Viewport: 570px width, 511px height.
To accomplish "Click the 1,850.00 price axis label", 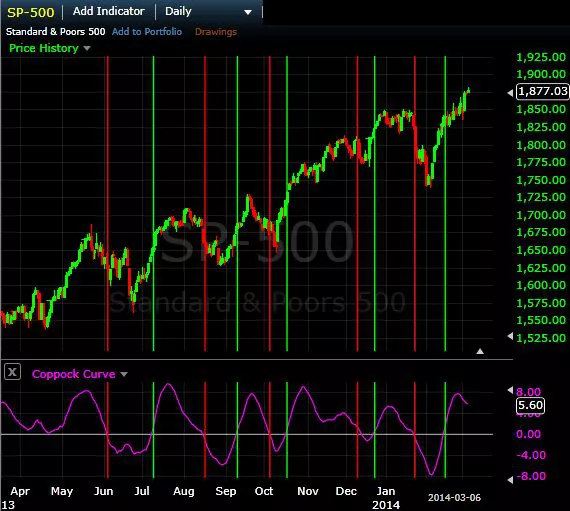I will point(541,109).
